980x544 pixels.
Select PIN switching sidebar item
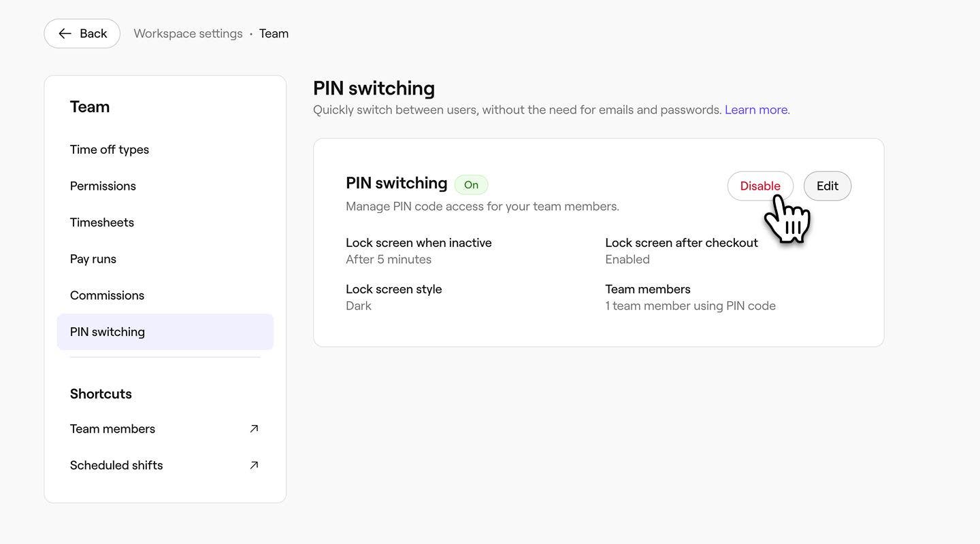[x=108, y=332]
